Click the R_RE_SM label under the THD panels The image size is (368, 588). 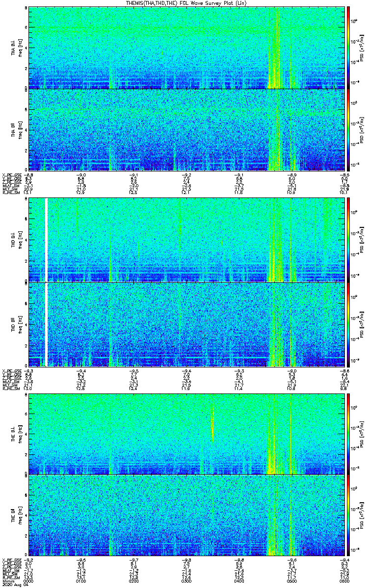pos(10,389)
